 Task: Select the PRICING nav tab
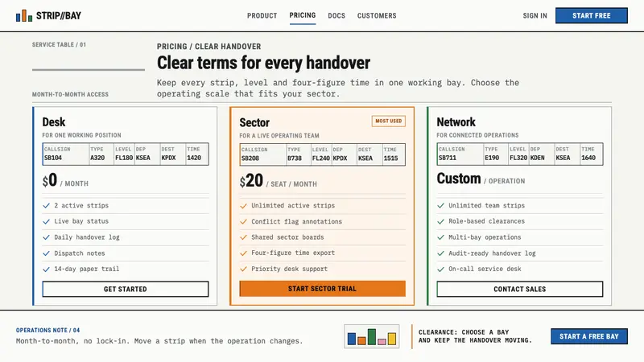click(303, 15)
